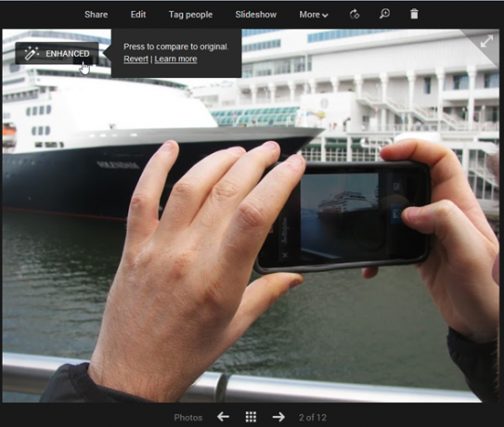The height and width of the screenshot is (427, 504).
Task: Go to next photo with right arrow
Action: (x=278, y=417)
